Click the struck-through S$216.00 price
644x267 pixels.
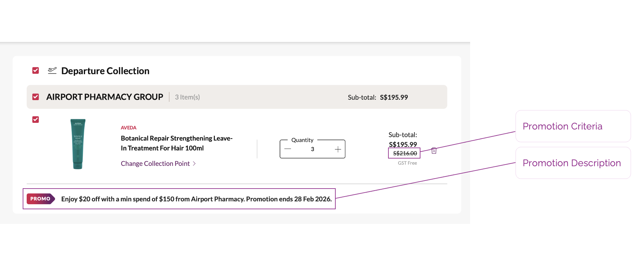point(405,153)
